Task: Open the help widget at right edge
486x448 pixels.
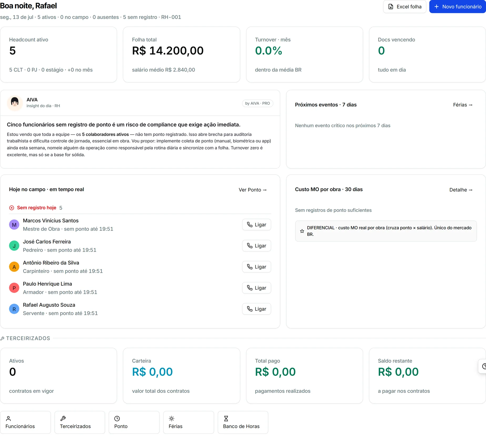Action: click(483, 366)
